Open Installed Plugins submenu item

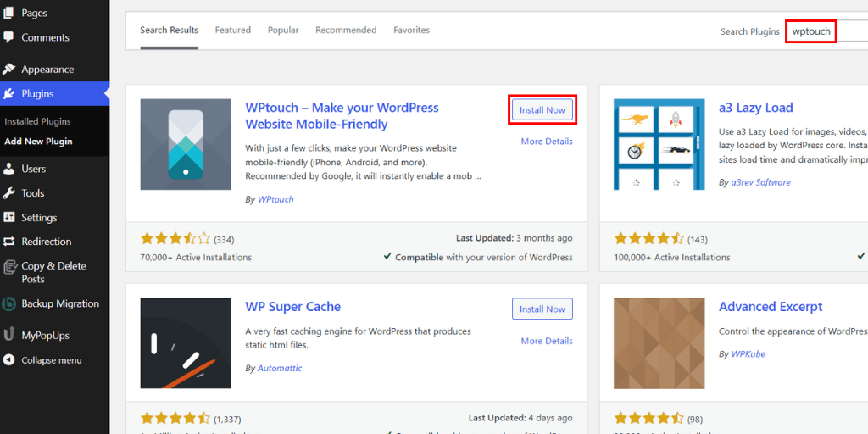tap(37, 121)
